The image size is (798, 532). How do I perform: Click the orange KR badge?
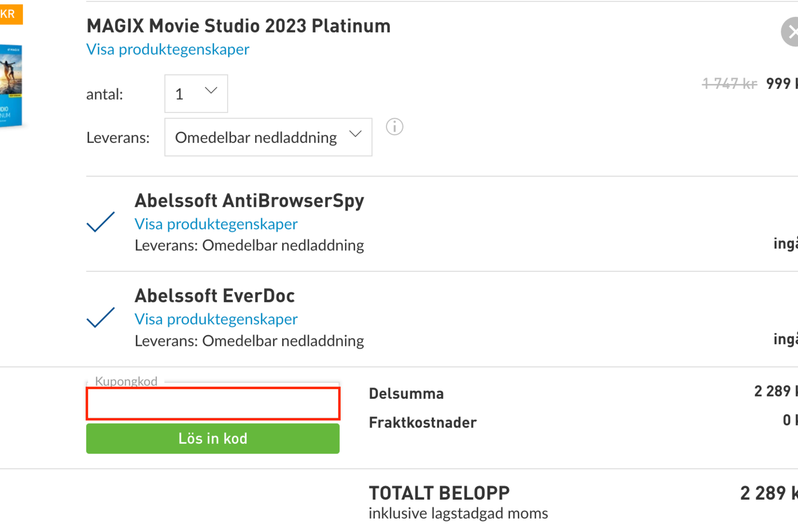point(11,14)
